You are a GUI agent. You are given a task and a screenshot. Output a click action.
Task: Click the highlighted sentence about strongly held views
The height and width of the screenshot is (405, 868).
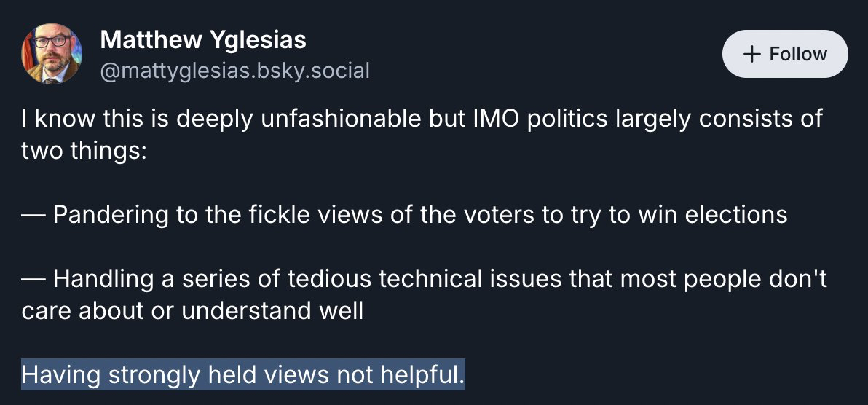click(x=242, y=375)
